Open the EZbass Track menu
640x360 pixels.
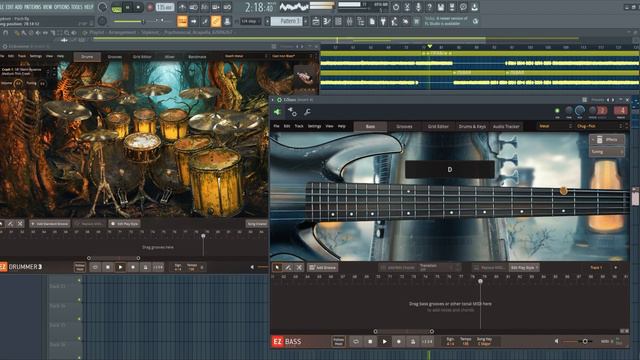point(299,126)
